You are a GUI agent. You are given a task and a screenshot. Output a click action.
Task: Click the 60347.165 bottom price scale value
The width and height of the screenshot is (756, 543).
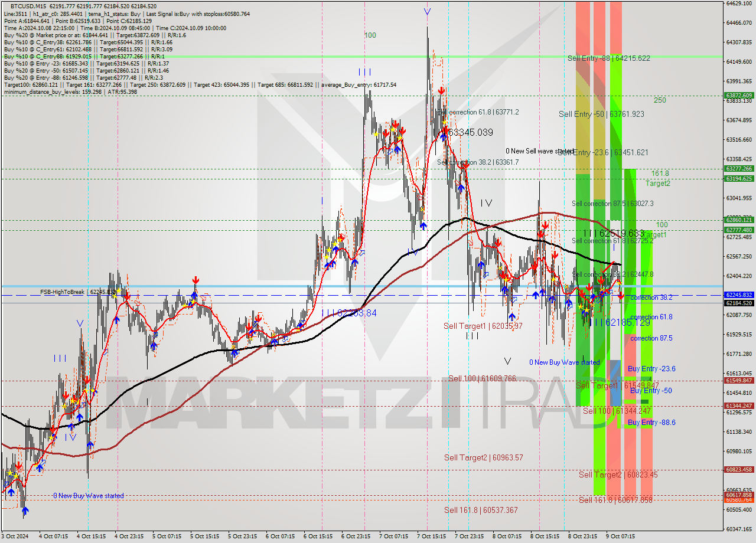[x=739, y=529]
